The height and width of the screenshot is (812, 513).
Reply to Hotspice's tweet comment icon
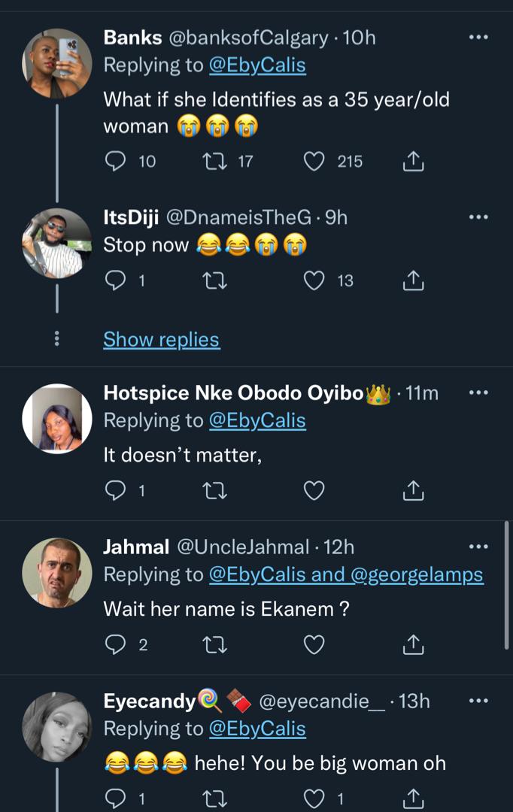pyautogui.click(x=115, y=491)
